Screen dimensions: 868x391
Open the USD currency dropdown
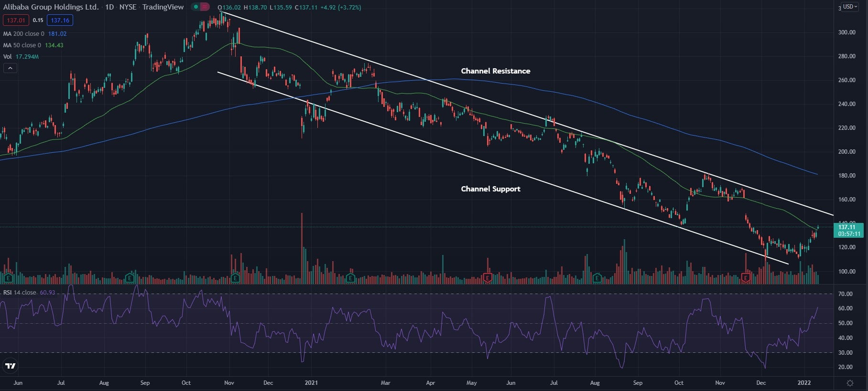pyautogui.click(x=850, y=7)
